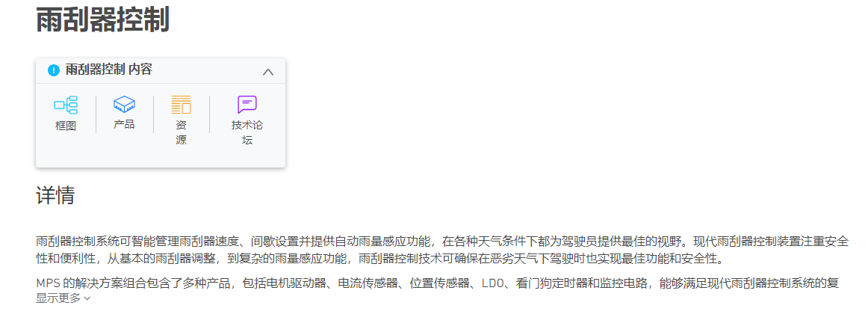The height and width of the screenshot is (335, 868).
Task: Select the 产品 text label
Action: click(124, 125)
